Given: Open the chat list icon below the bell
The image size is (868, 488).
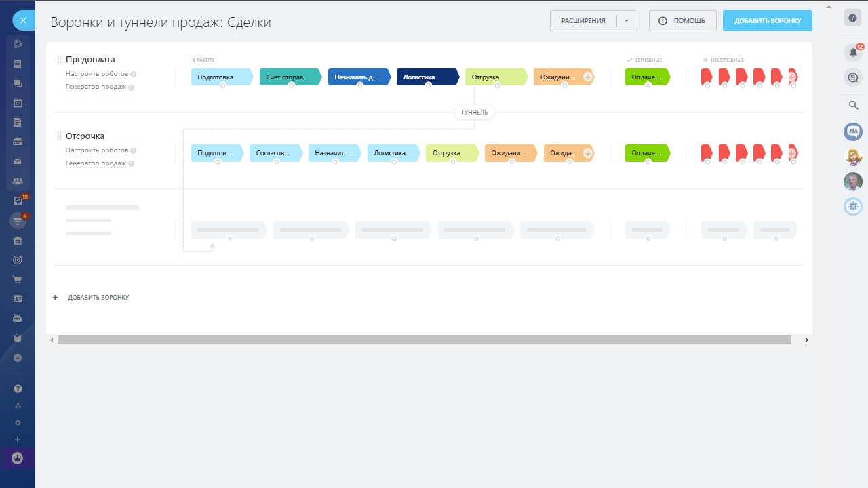Looking at the screenshot, I should (x=853, y=77).
